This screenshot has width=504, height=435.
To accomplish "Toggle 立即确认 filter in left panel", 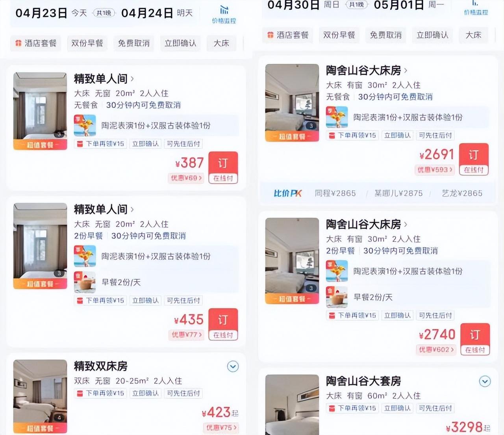I will point(180,43).
